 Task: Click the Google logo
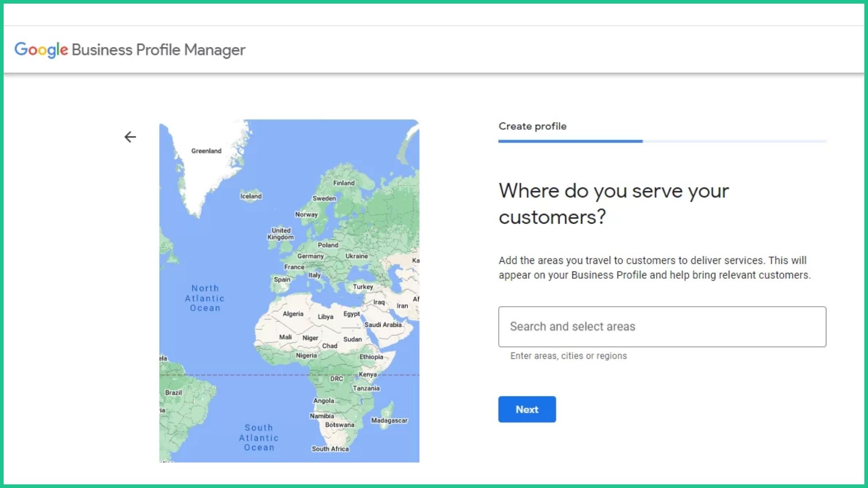[x=41, y=50]
